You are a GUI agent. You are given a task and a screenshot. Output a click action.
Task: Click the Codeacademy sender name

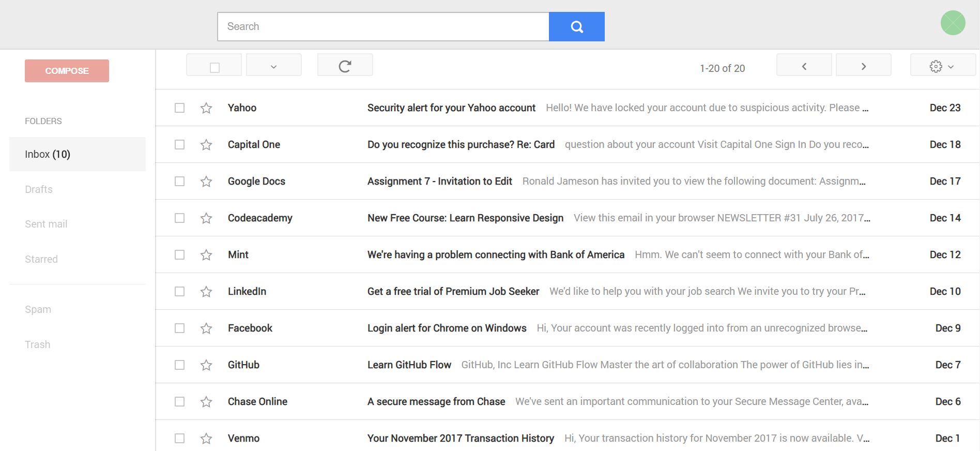tap(260, 218)
